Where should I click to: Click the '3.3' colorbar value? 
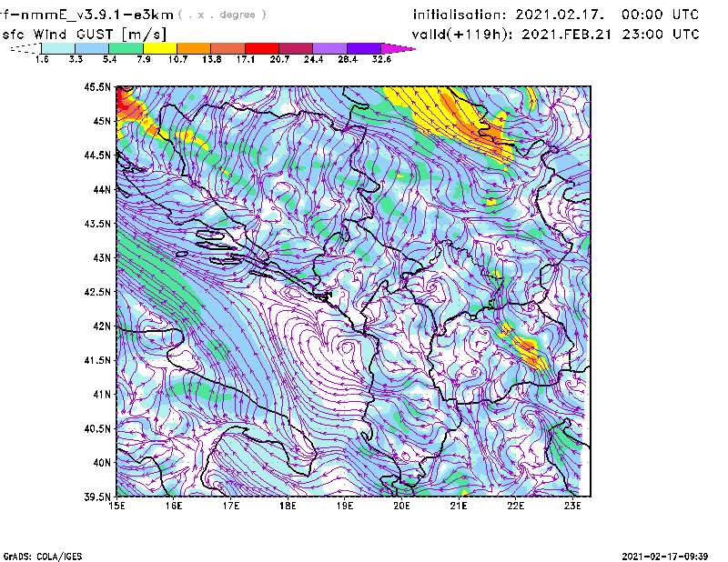coord(76,59)
